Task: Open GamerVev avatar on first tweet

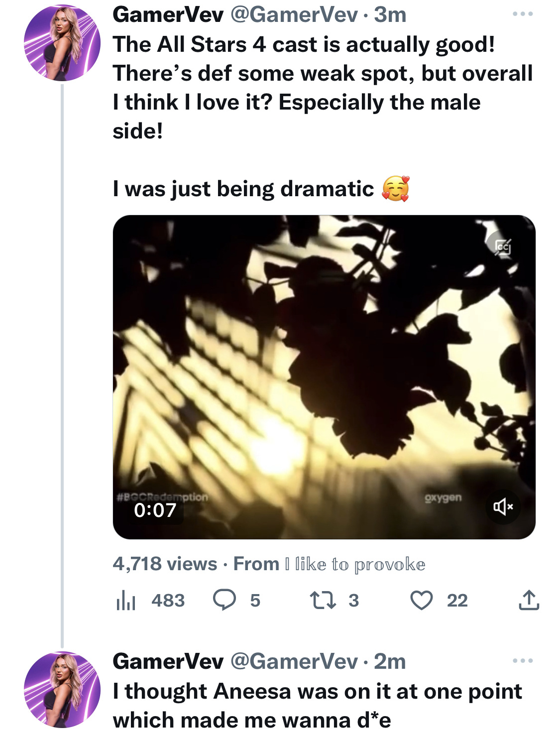Action: [62, 43]
